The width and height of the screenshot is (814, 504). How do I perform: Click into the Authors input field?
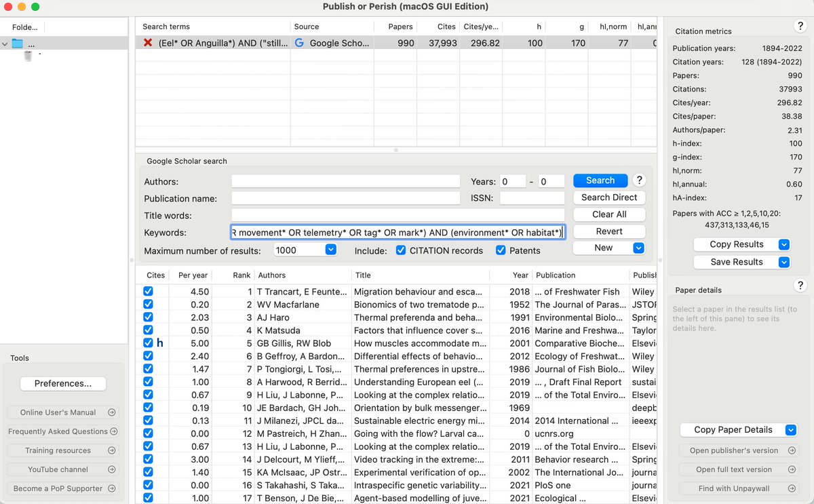[345, 181]
